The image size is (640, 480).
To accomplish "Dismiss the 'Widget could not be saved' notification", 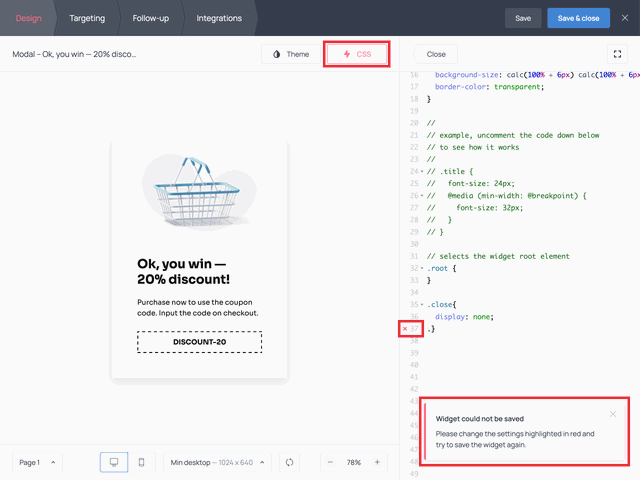I will point(613,414).
